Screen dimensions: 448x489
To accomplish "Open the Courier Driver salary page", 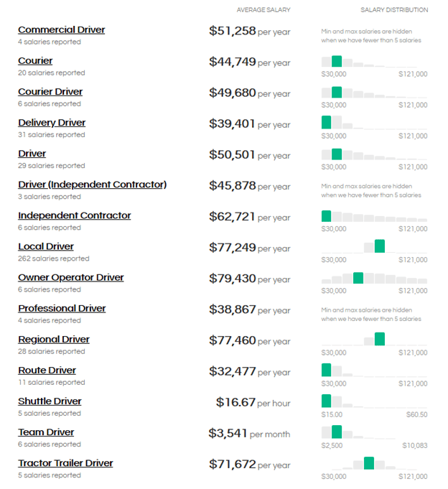I will 50,92.
